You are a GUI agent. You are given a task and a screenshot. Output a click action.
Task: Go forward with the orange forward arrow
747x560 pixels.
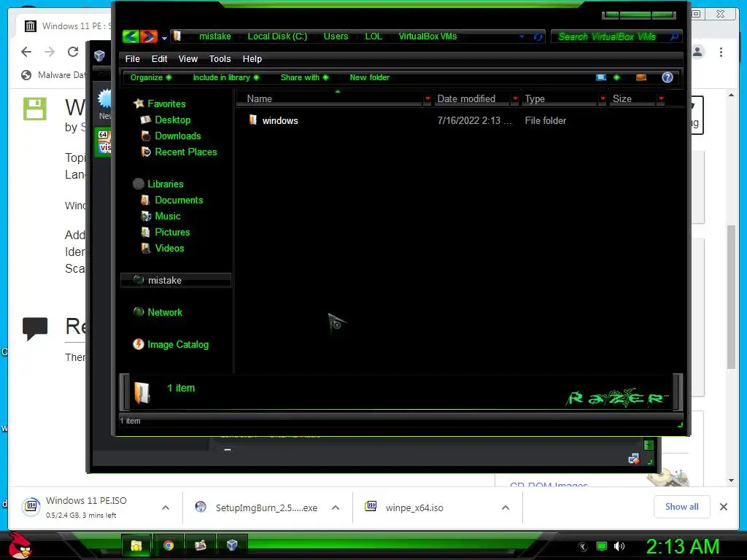149,36
